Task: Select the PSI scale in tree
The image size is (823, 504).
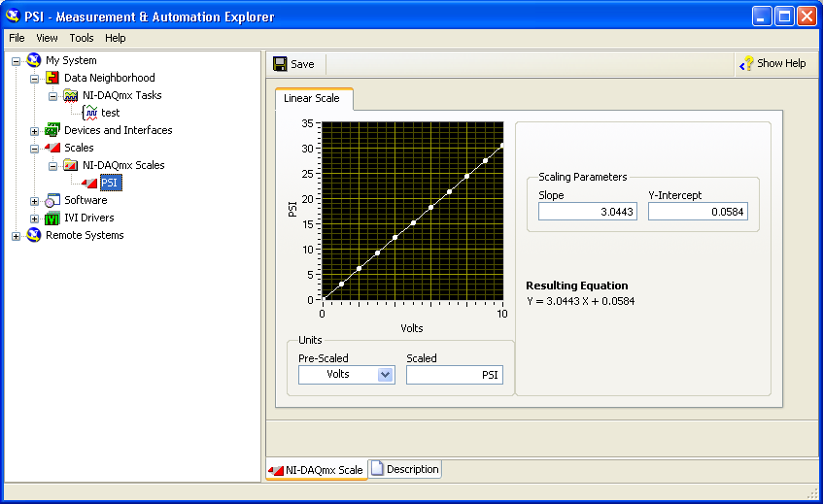Action: pos(110,183)
